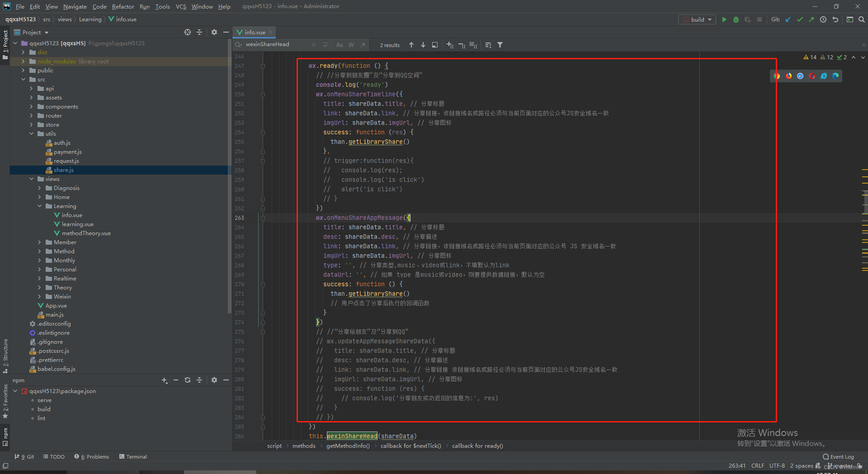The height and width of the screenshot is (474, 868).
Task: Expand the dist folder
Action: tap(24, 52)
